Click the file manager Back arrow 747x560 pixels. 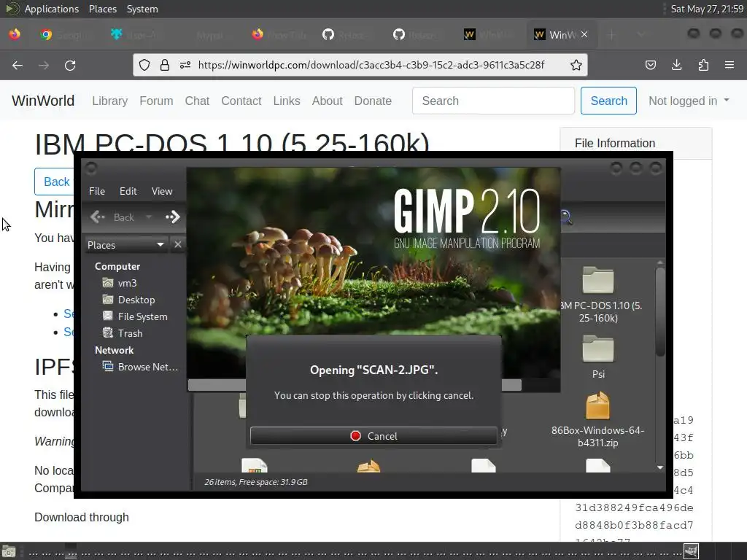pos(98,217)
